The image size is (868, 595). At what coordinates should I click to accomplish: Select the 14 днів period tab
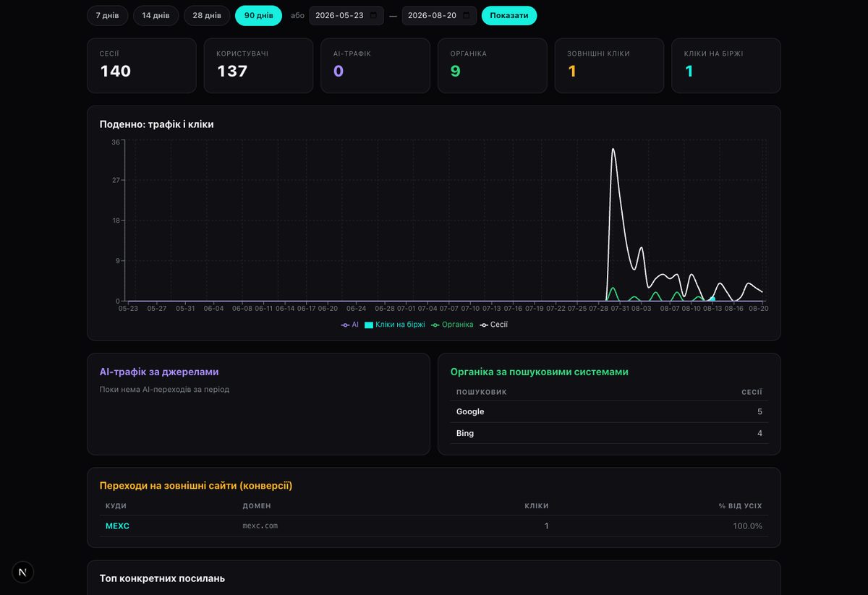[x=156, y=15]
